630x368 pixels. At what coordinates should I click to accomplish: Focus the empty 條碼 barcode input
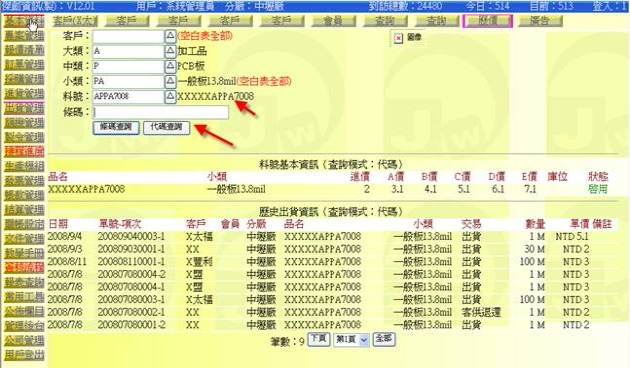pyautogui.click(x=161, y=112)
